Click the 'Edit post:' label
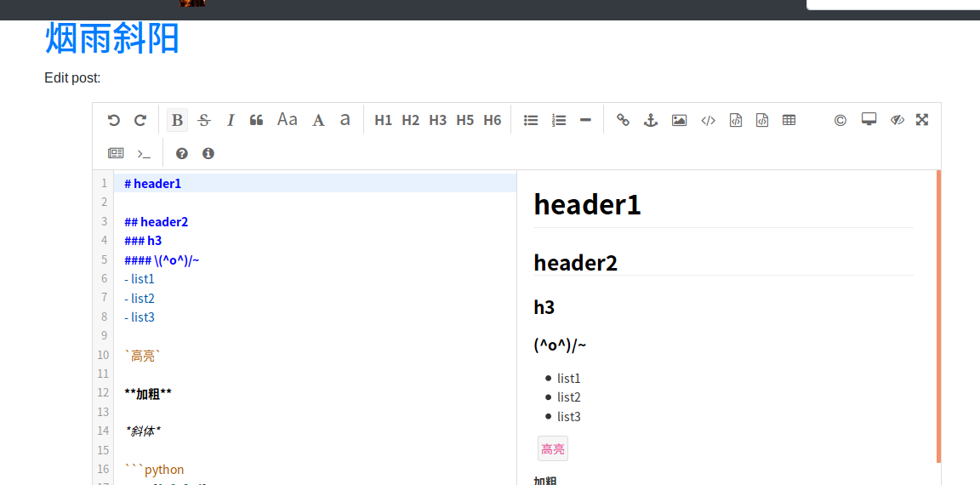The image size is (980, 485). click(x=72, y=78)
